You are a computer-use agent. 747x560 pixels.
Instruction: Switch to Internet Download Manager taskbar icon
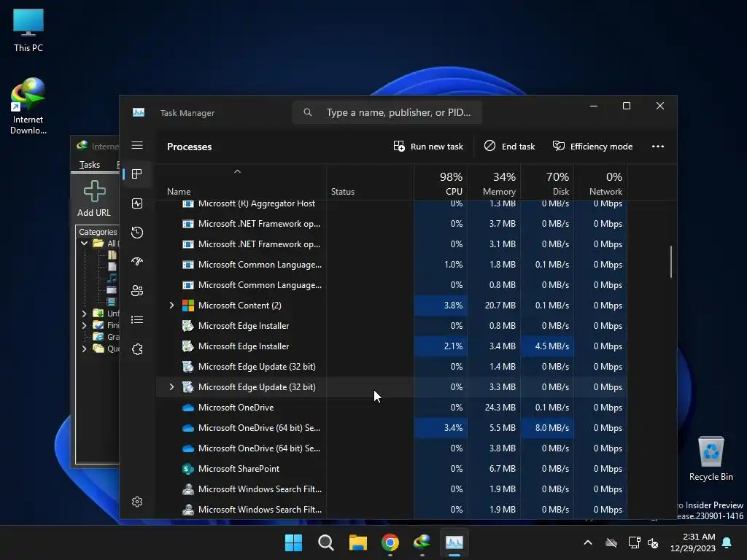[x=422, y=542]
